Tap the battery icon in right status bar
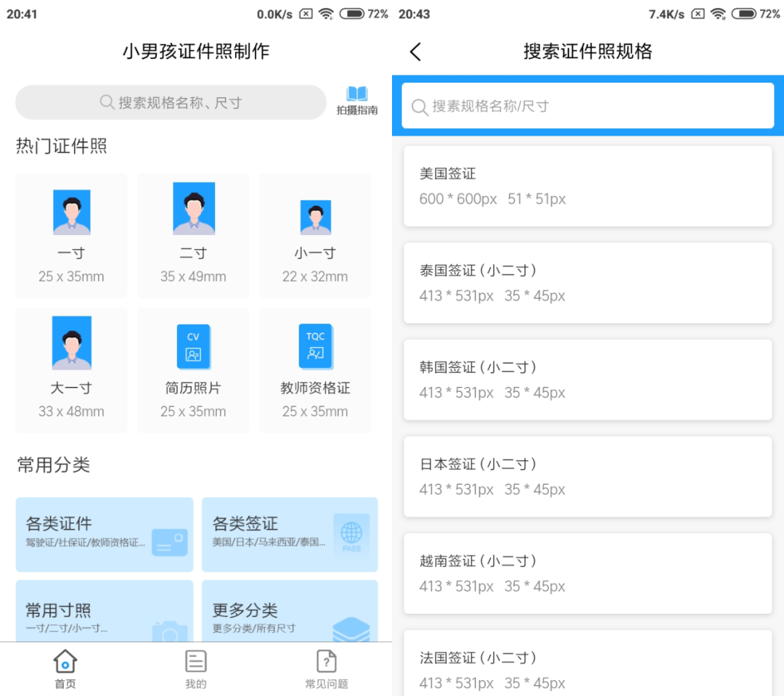 [745, 14]
